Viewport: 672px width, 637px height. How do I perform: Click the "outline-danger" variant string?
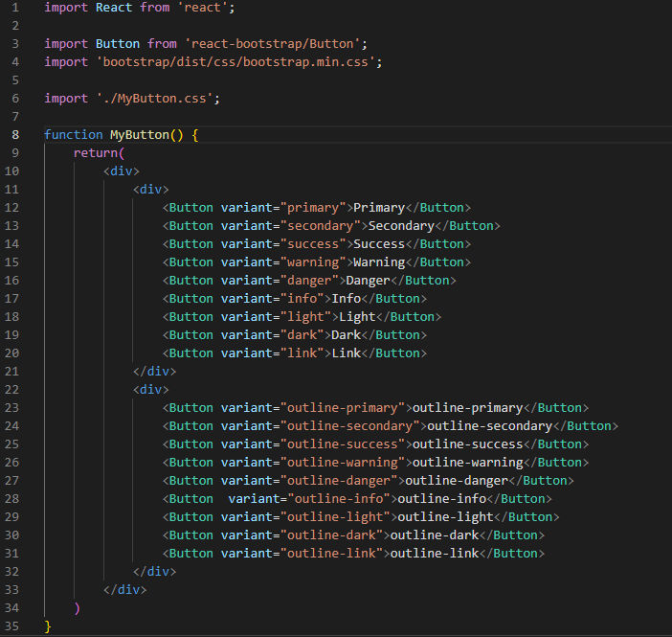click(339, 481)
